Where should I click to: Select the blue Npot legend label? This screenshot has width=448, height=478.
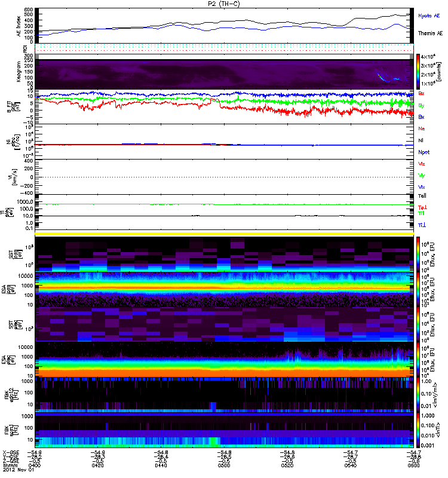click(424, 152)
